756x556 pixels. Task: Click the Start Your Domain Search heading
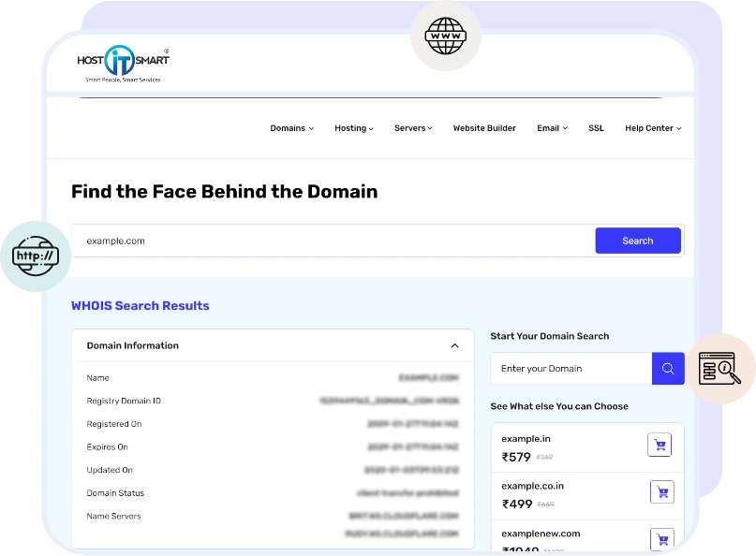coord(550,336)
